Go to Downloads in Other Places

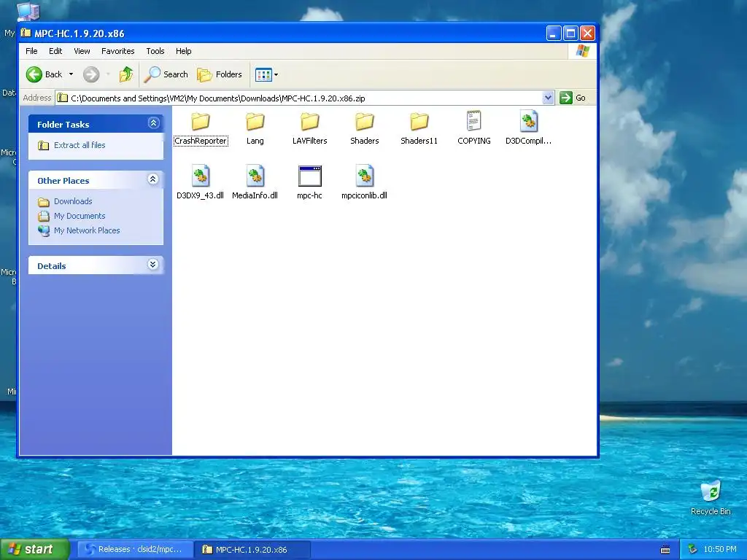coord(73,201)
